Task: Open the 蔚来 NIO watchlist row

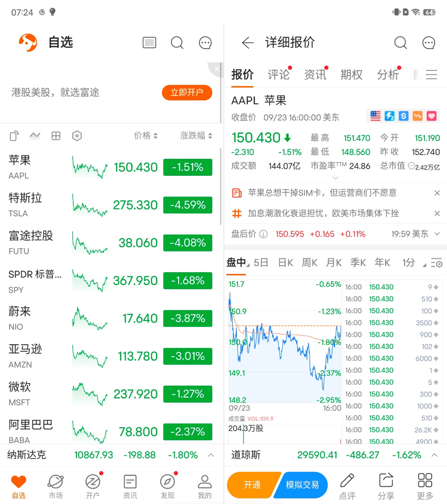Action: (110, 318)
